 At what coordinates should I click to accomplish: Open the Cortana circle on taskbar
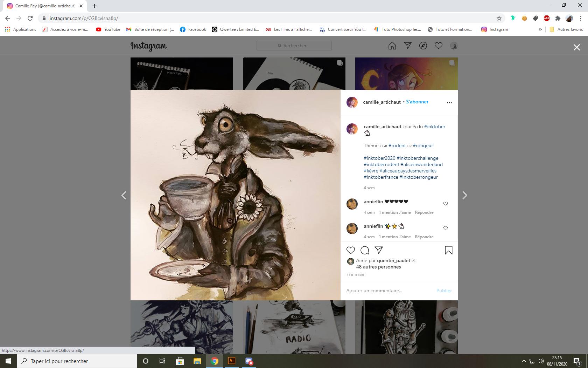click(146, 361)
